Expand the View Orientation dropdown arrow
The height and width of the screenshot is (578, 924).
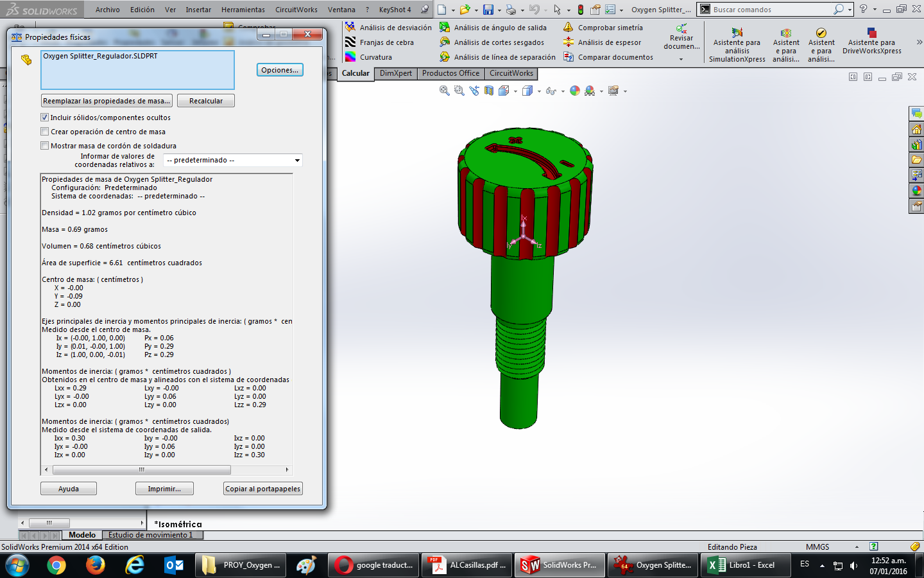[515, 91]
